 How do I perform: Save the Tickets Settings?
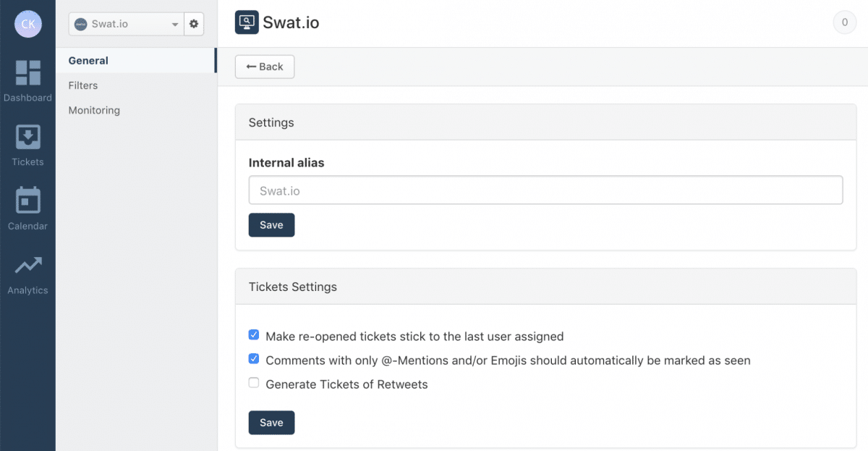[271, 423]
